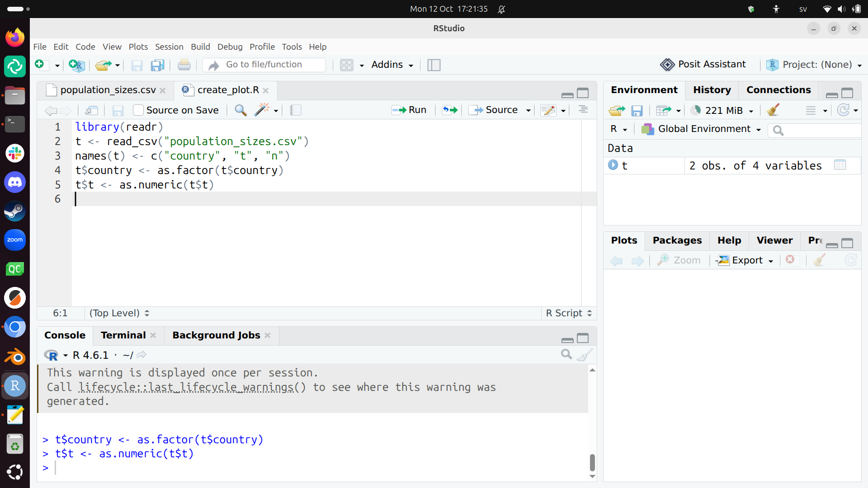Switch to the History tab
The width and height of the screenshot is (868, 488).
coord(712,90)
